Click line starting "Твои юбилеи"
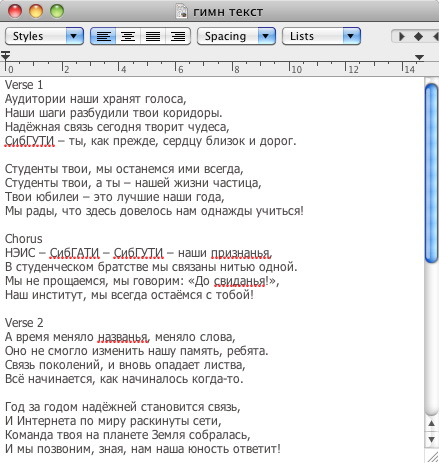The width and height of the screenshot is (439, 463). [x=115, y=197]
